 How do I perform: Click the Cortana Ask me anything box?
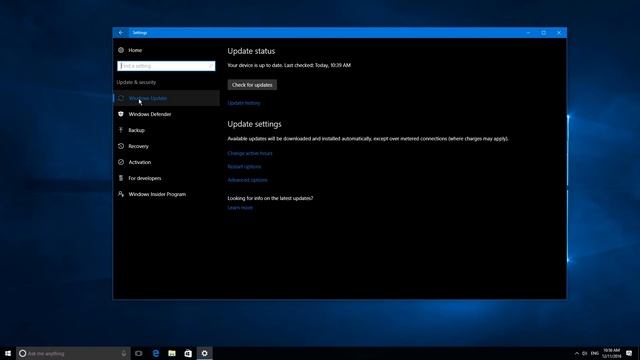(73, 353)
